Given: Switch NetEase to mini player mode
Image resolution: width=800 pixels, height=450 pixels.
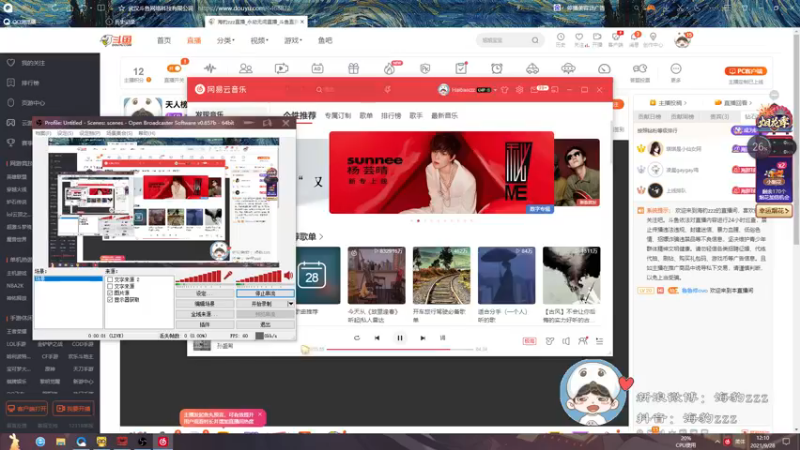Looking at the screenshot, I should click(555, 90).
